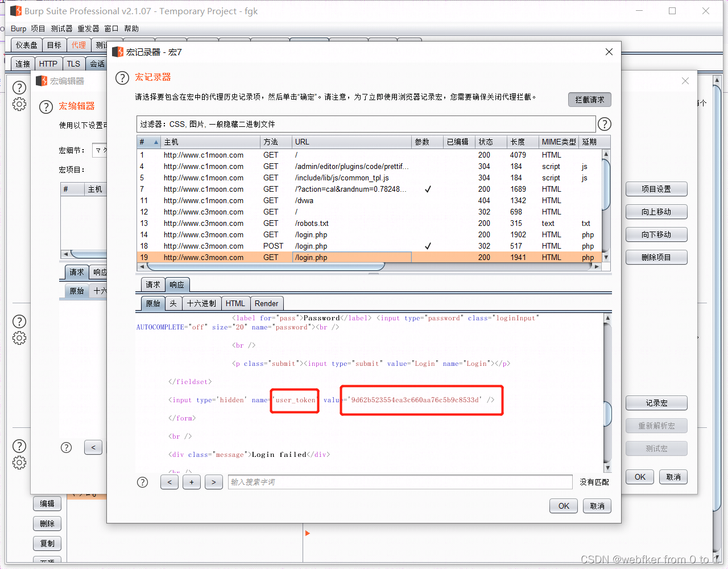Open the 重发器 menu
Image resolution: width=728 pixels, height=569 pixels.
point(88,28)
